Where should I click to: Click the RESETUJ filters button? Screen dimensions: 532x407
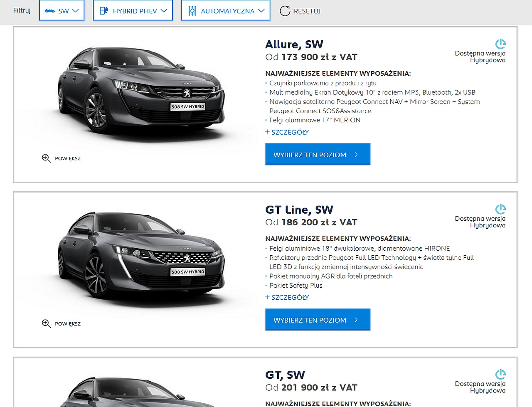tap(300, 11)
